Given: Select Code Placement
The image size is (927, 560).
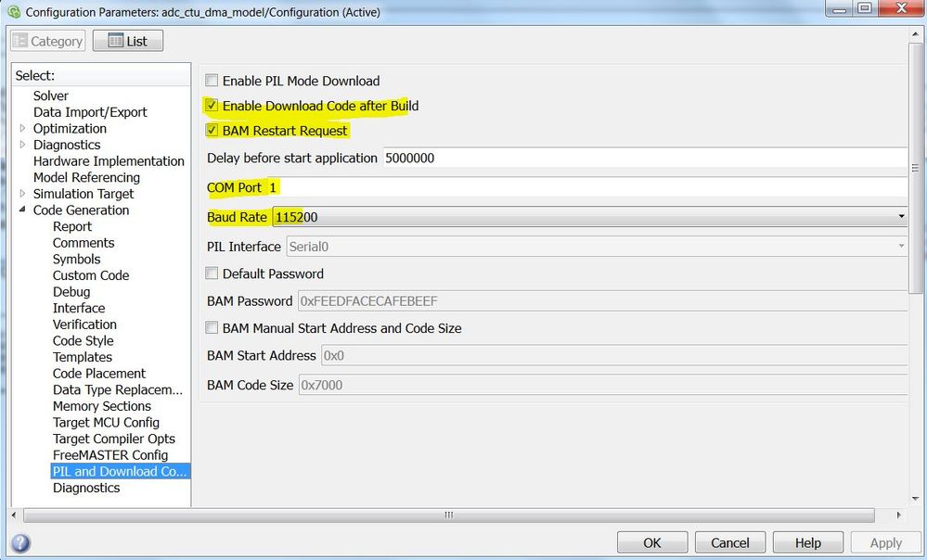Looking at the screenshot, I should click(x=98, y=374).
